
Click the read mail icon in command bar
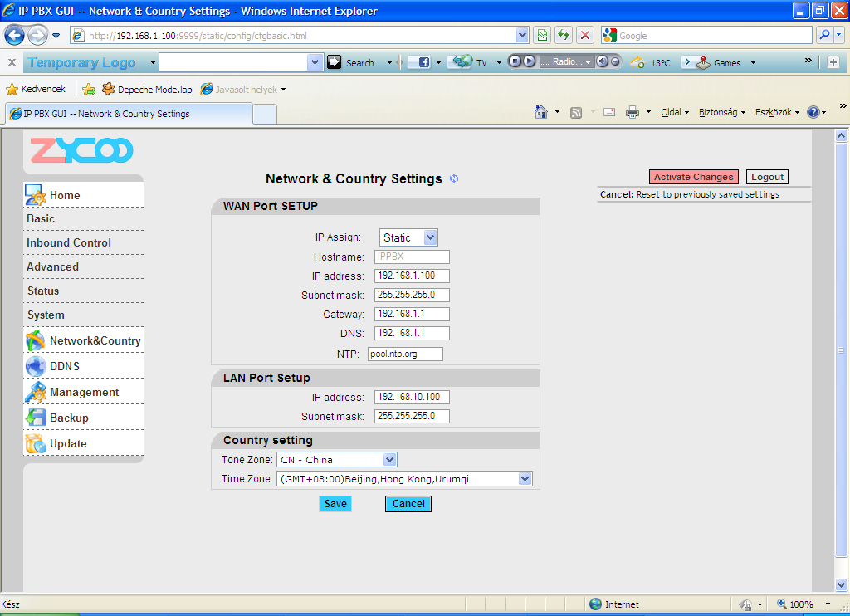pos(609,112)
